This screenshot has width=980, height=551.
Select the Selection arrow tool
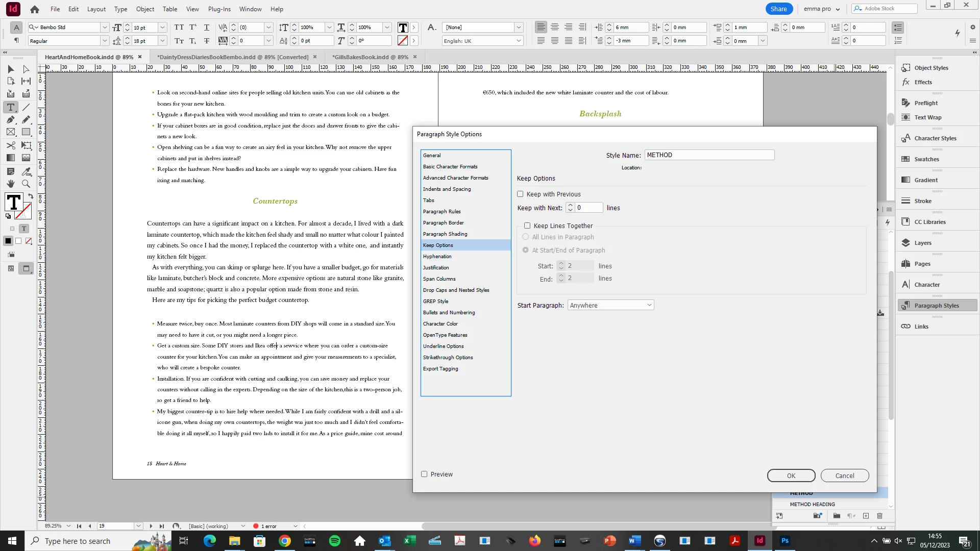coord(11,69)
